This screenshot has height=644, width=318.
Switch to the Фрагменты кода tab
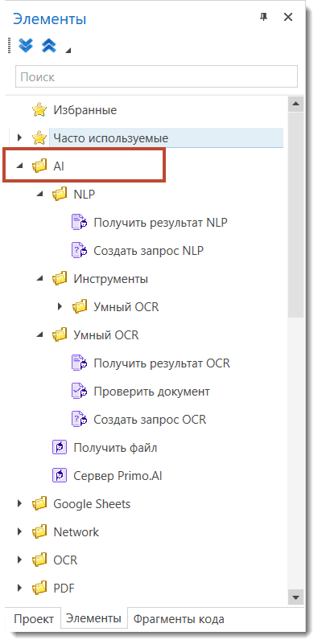point(179,619)
